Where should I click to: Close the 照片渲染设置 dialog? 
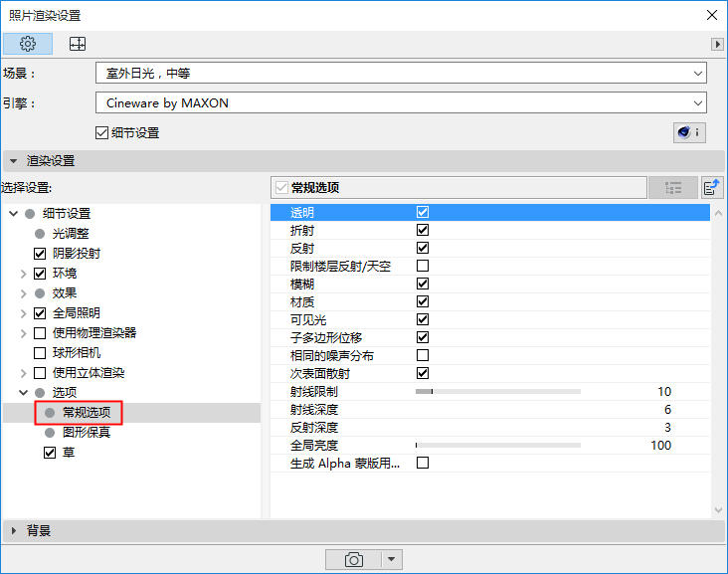(x=712, y=15)
